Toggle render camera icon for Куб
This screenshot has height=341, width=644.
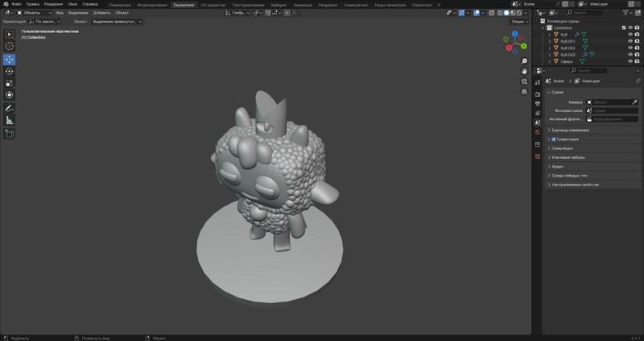point(637,35)
